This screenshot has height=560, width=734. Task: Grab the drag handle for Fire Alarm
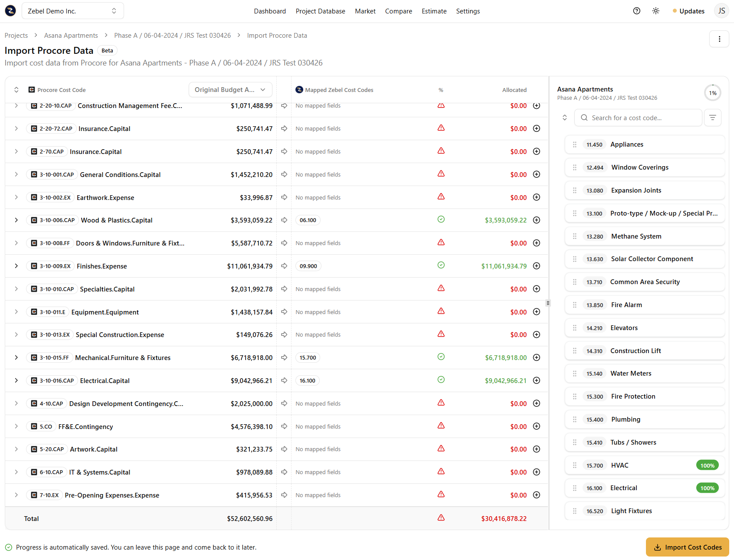[574, 305]
